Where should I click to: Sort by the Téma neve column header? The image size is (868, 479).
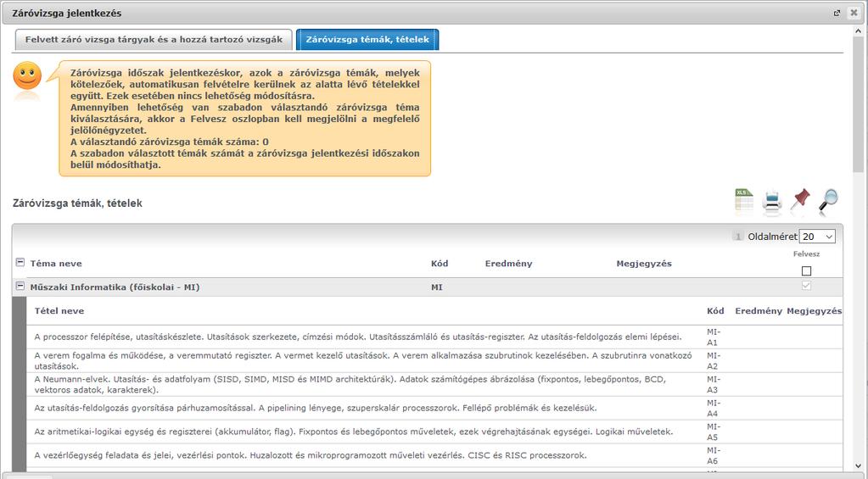tap(56, 264)
